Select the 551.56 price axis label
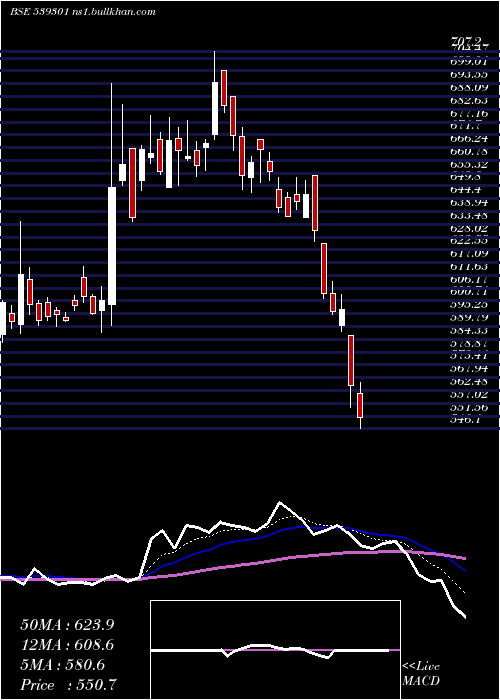The width and height of the screenshot is (500, 700). 470,408
